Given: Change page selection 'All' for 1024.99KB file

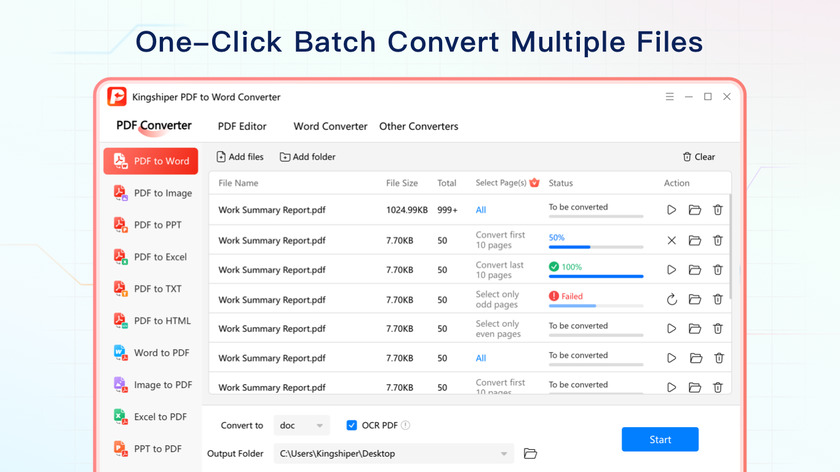Looking at the screenshot, I should [x=481, y=210].
